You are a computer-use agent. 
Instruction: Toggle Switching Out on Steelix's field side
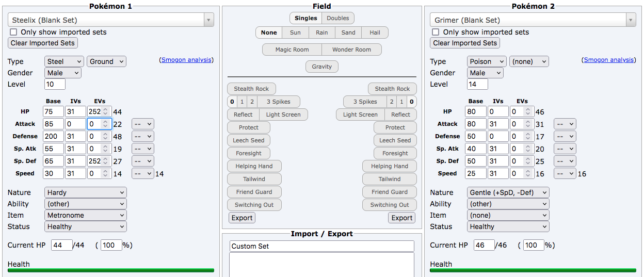(x=254, y=205)
